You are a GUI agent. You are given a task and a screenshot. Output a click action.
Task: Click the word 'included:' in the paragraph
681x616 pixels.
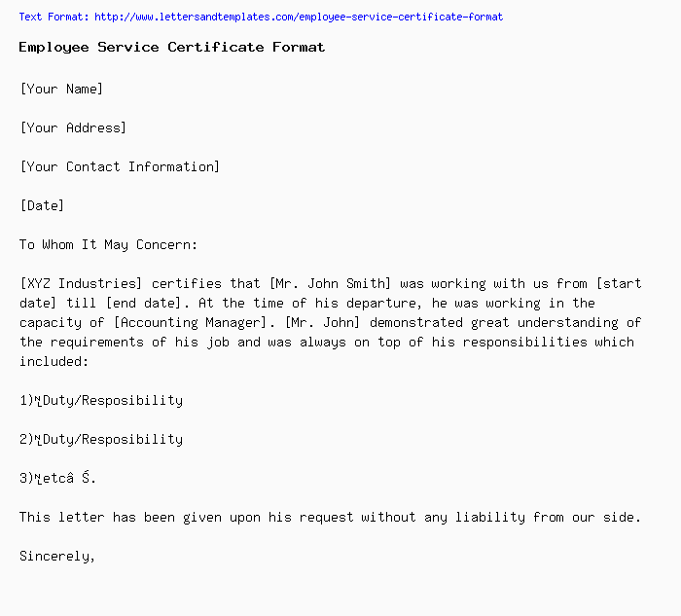click(54, 362)
